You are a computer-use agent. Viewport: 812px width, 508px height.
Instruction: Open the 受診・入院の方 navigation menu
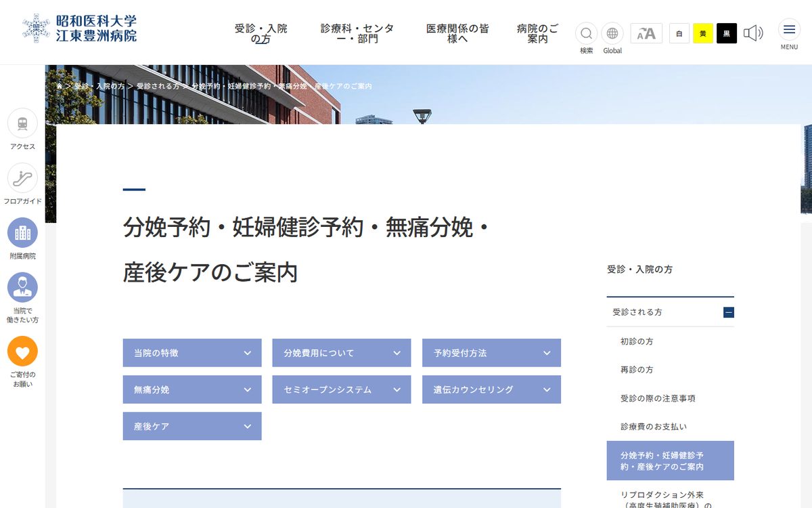pos(261,33)
